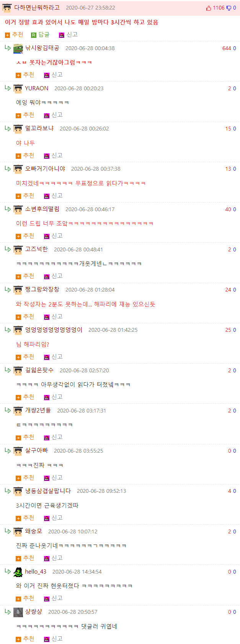Click the green 답글 reply icon
Screen dimensions: 240x644
(34, 35)
